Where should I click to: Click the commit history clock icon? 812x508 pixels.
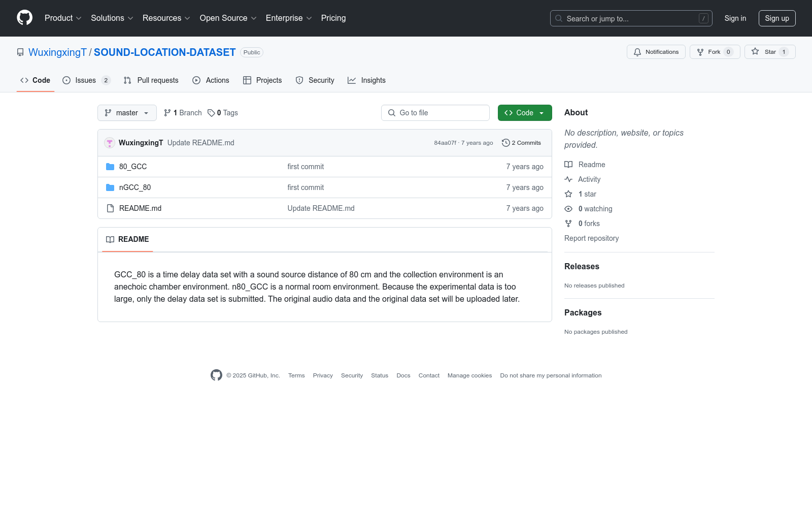505,143
